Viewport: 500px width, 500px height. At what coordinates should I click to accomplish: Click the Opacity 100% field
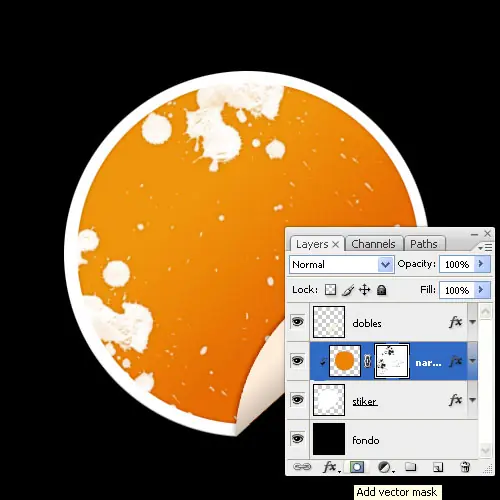click(x=457, y=264)
